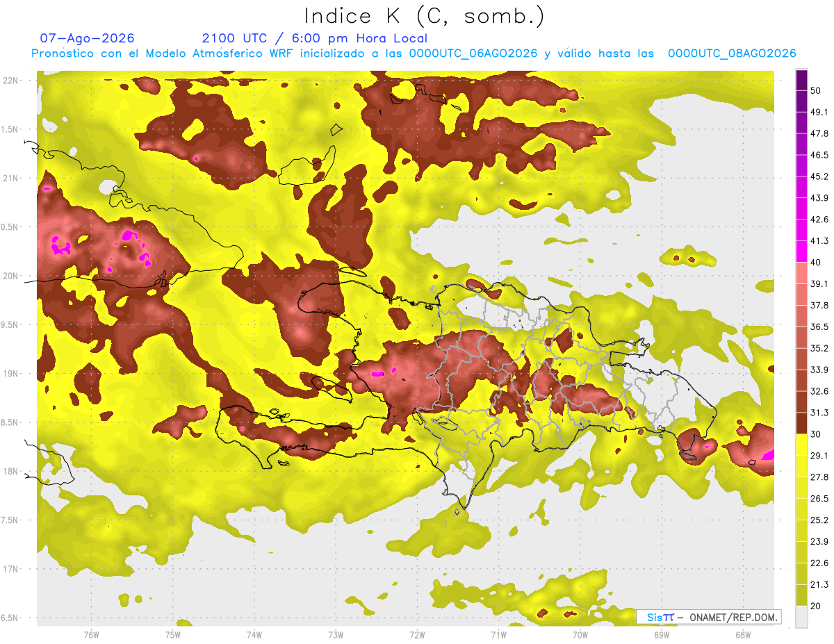Click colorbar value "35.2"
The height and width of the screenshot is (644, 834).
click(x=819, y=348)
